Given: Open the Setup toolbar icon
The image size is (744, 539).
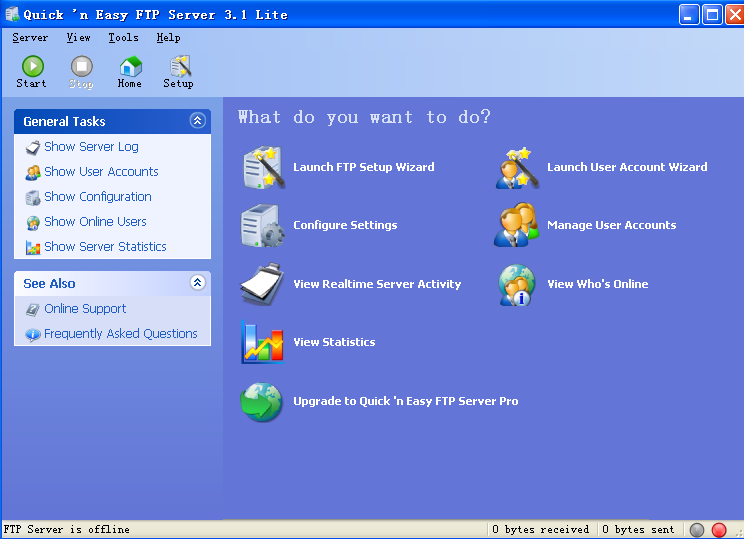Looking at the screenshot, I should tap(178, 67).
